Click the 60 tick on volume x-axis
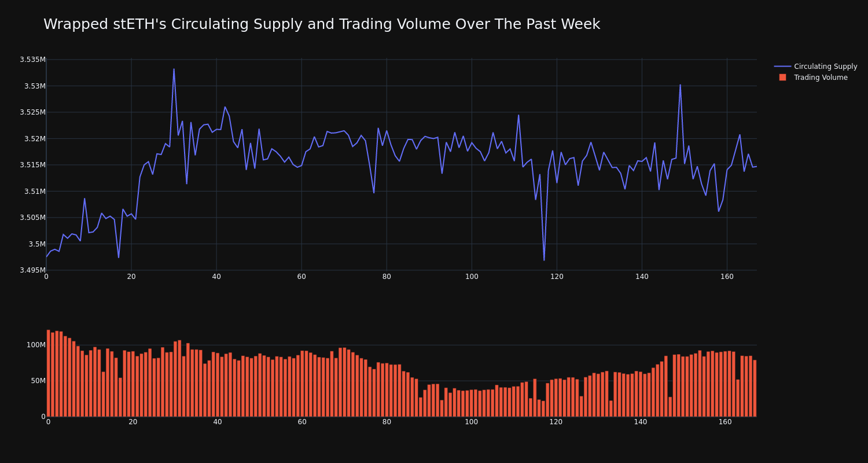 pyautogui.click(x=302, y=422)
